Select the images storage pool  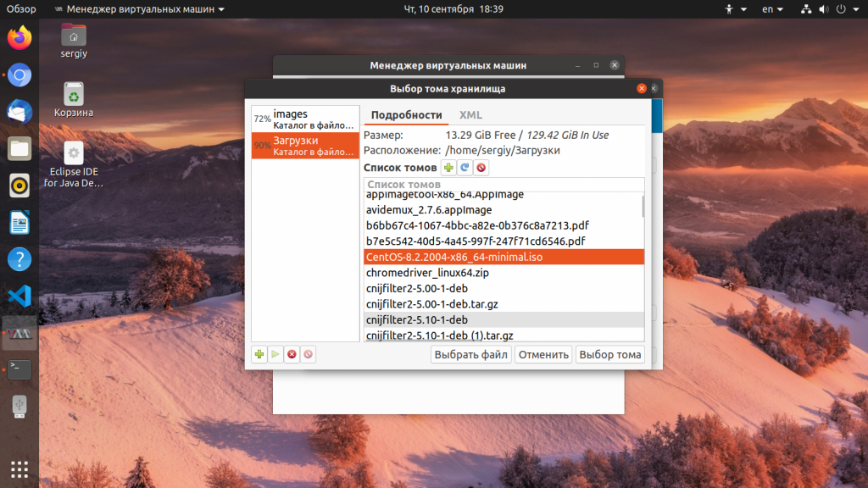(305, 119)
